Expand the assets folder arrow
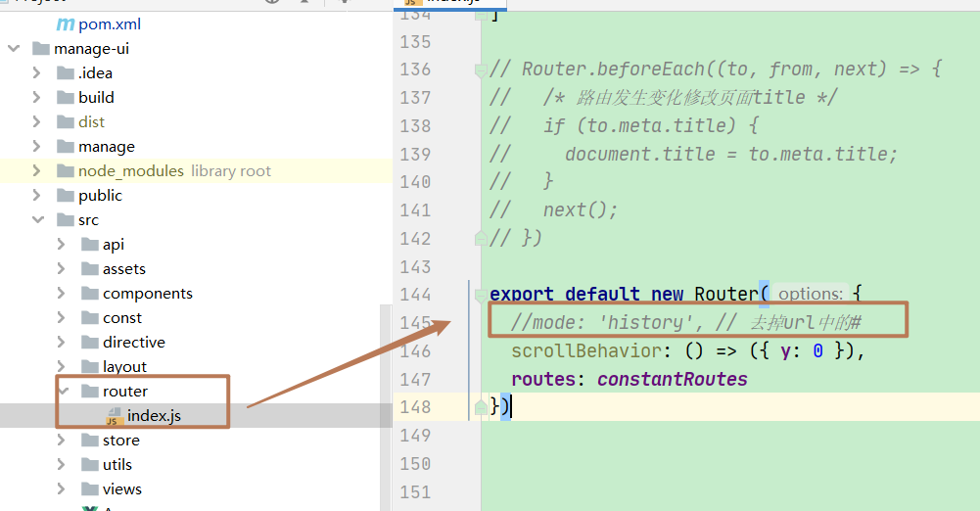 pyautogui.click(x=62, y=268)
